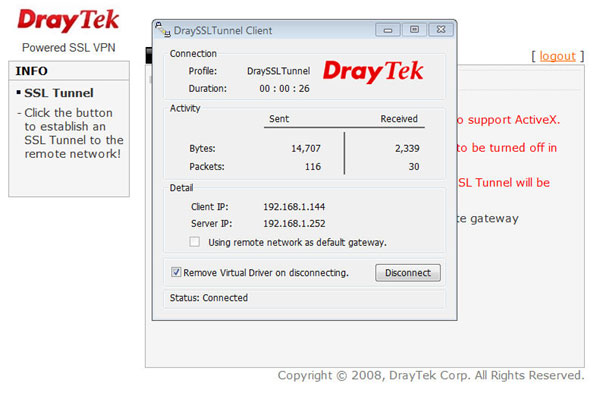Click the logout link
The height and width of the screenshot is (399, 600).
(x=558, y=56)
